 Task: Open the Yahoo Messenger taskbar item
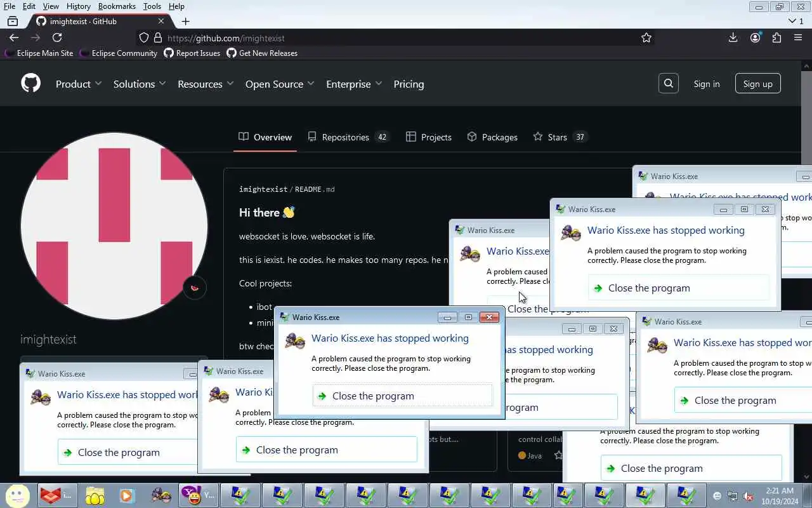(199, 495)
